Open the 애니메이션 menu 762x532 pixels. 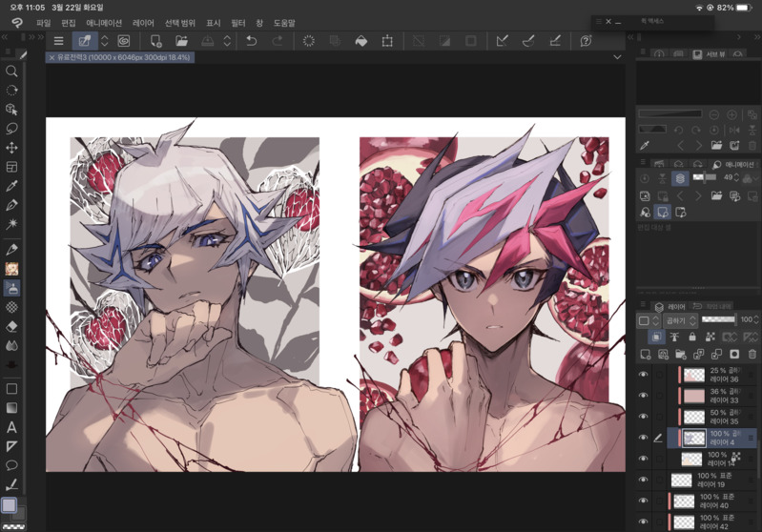click(104, 23)
